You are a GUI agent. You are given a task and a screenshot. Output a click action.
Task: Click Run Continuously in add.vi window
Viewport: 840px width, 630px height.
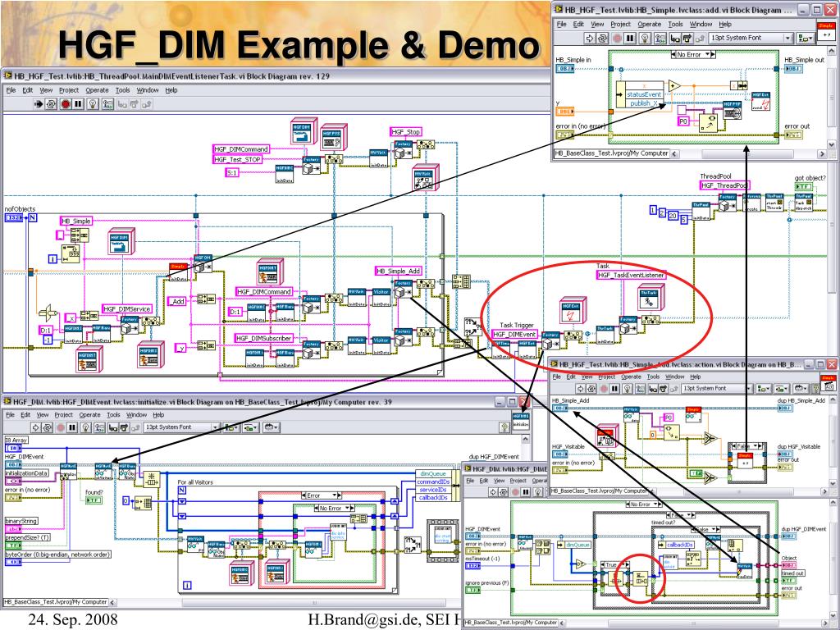point(603,38)
